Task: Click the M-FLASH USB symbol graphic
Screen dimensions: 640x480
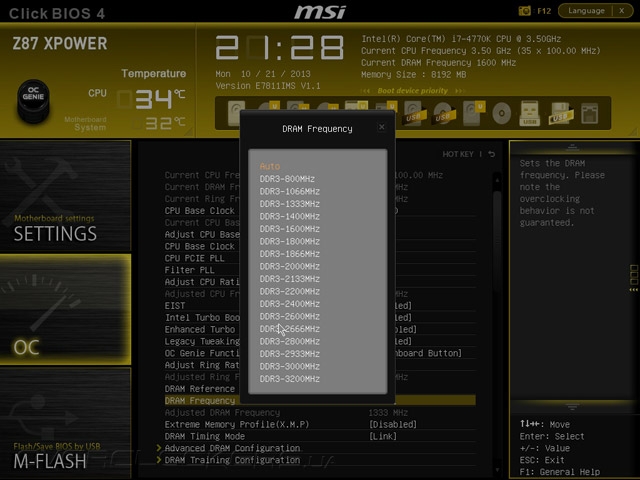Action: tap(43, 416)
